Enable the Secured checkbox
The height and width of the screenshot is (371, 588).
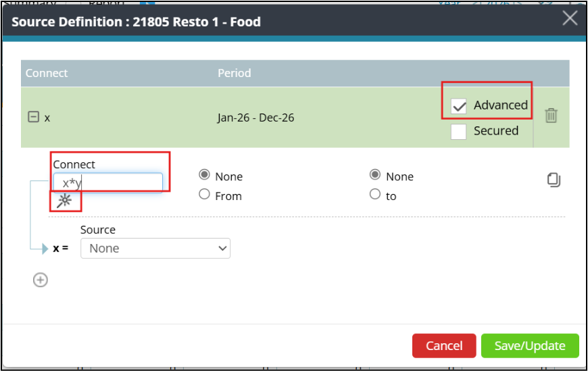459,132
